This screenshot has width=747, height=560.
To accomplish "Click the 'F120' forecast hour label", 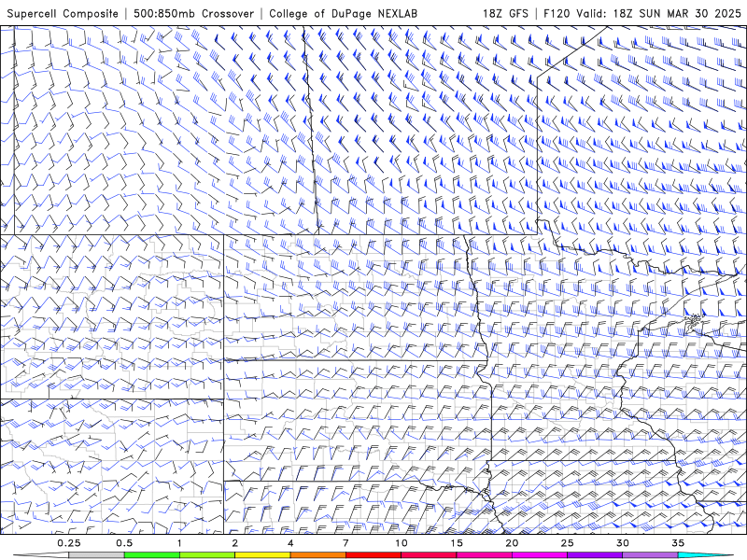I will click(557, 13).
